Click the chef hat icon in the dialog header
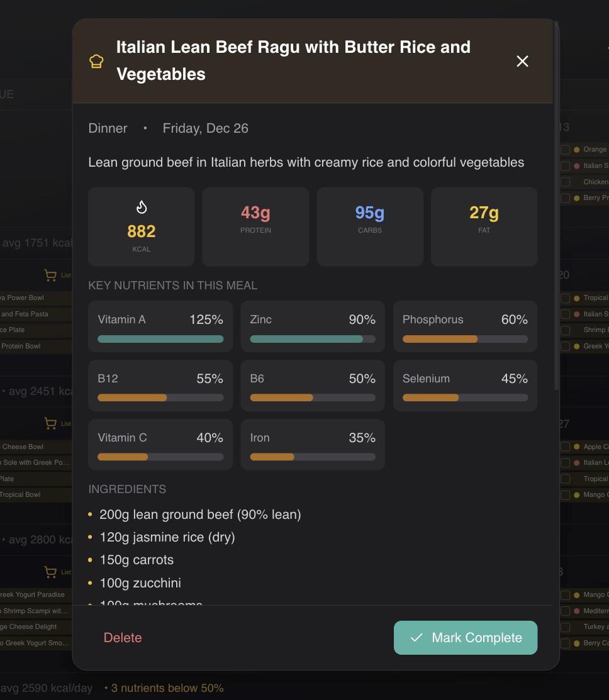Screen dimensions: 609x700 tap(96, 61)
